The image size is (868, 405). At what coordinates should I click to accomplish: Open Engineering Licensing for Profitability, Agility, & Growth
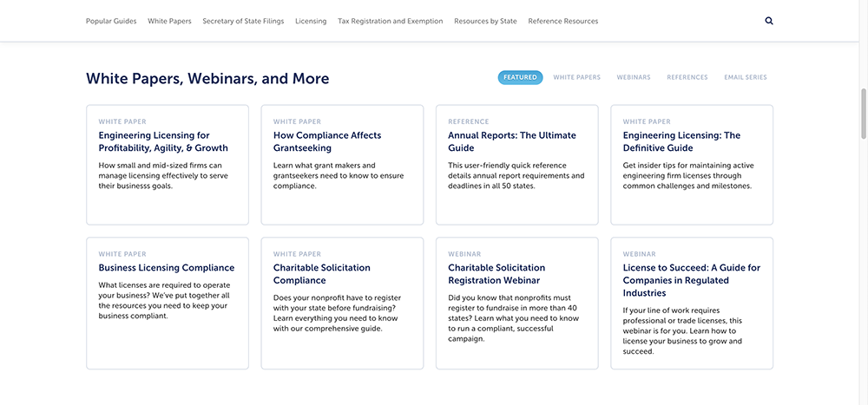point(163,141)
